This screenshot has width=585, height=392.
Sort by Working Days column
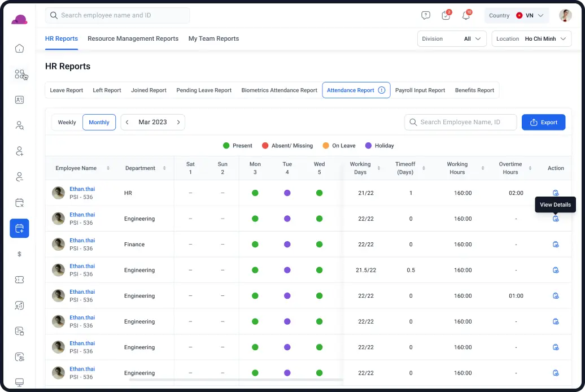click(379, 168)
